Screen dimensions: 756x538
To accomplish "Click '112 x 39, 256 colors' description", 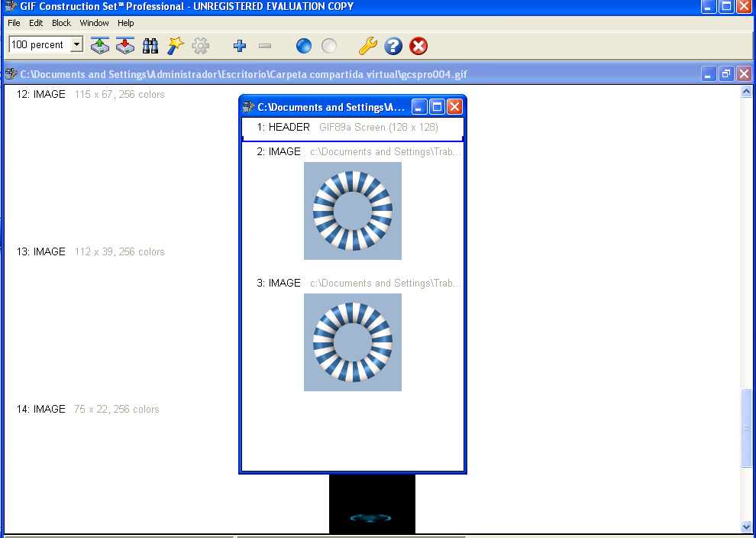I will [120, 251].
